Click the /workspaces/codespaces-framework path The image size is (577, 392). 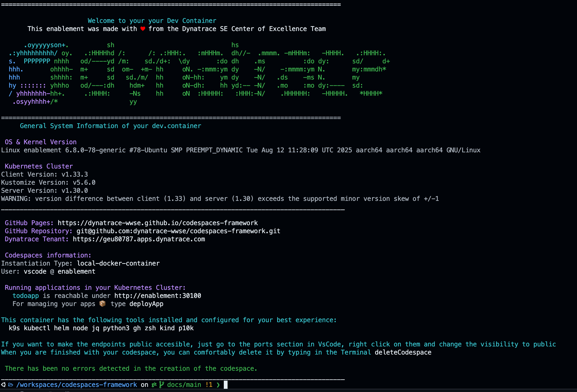click(77, 385)
